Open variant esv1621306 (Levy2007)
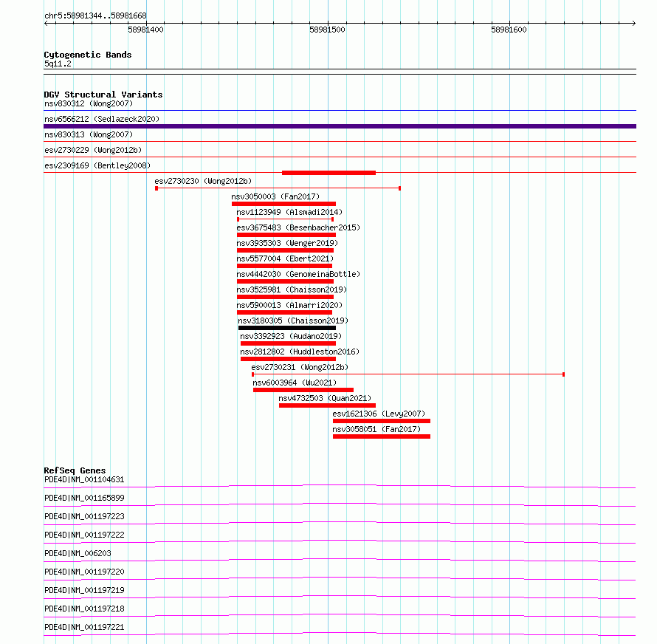Screen dimensions: 657x644 pyautogui.click(x=379, y=414)
